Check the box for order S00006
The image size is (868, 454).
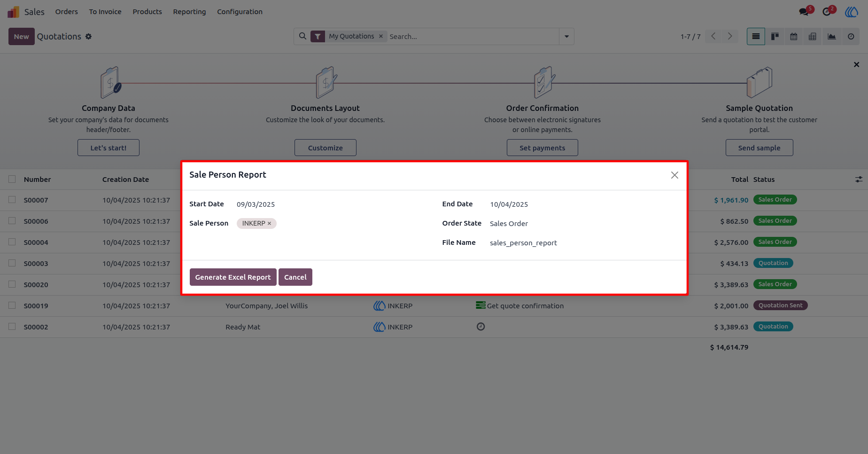[x=12, y=221]
